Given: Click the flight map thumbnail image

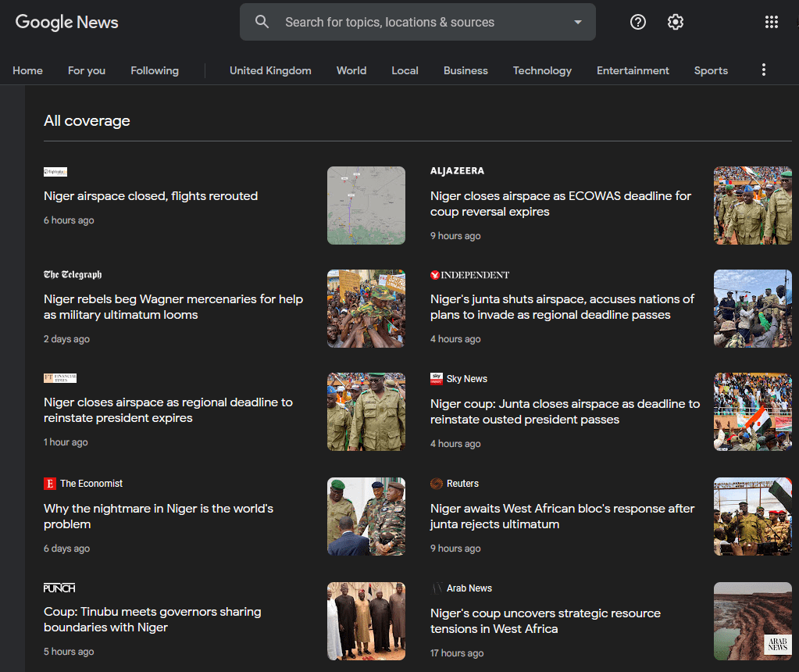Looking at the screenshot, I should (366, 206).
